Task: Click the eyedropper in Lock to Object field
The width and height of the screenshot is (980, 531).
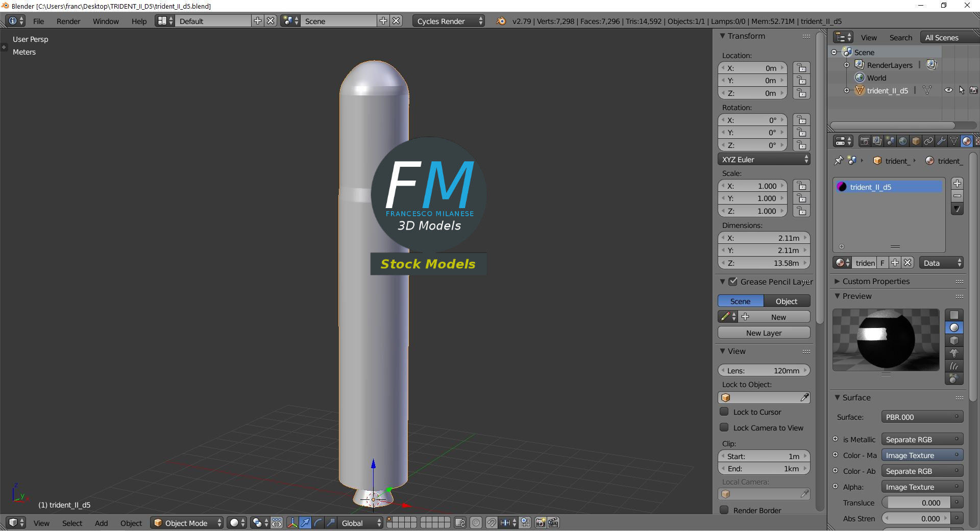Action: 804,397
